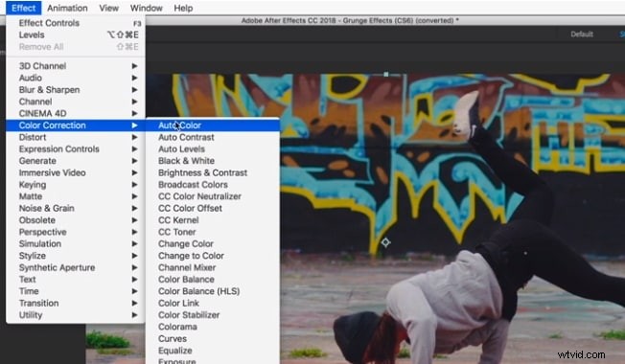Switch to the Default workspace
The width and height of the screenshot is (625, 364).
(x=582, y=34)
